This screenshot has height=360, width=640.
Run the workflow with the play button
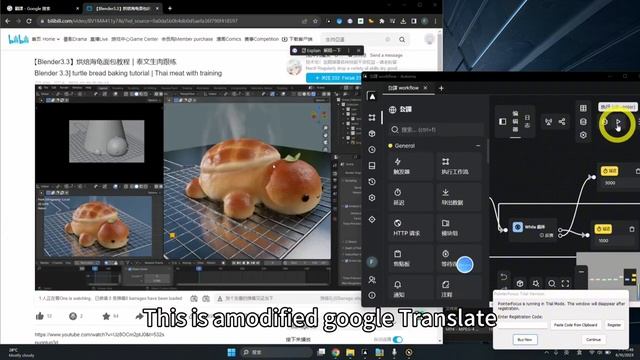pyautogui.click(x=618, y=122)
